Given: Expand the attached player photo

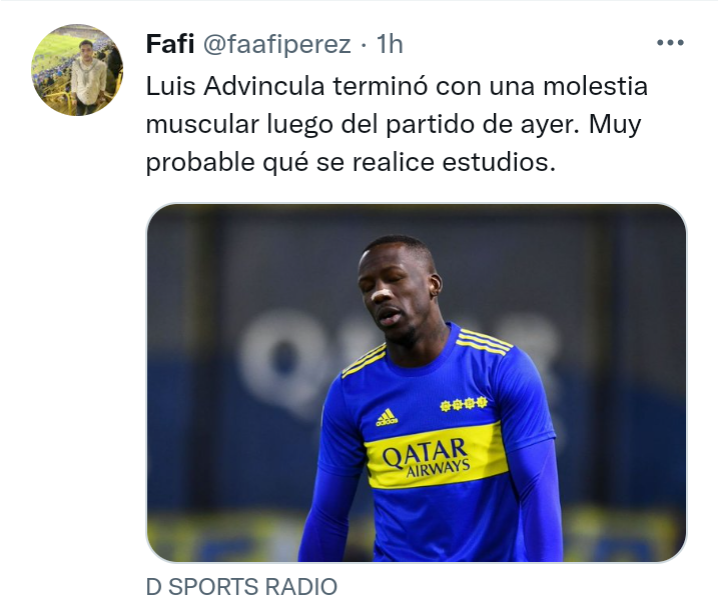Looking at the screenshot, I should [x=416, y=382].
